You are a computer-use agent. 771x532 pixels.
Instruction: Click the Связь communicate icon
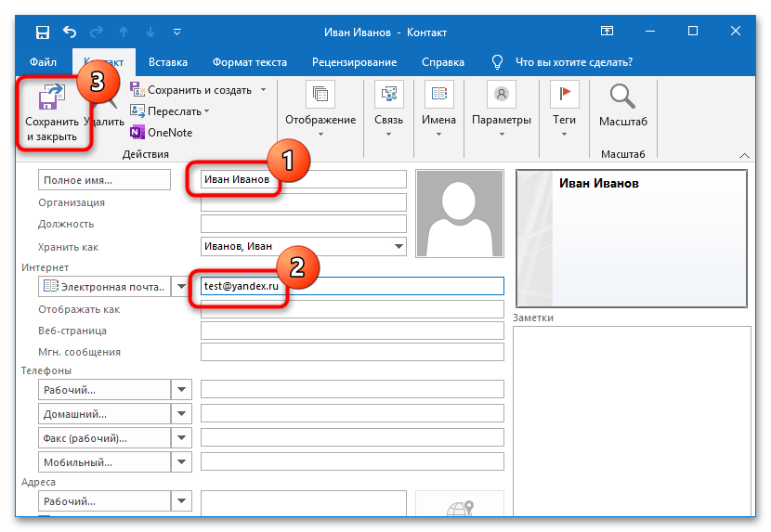tap(389, 94)
